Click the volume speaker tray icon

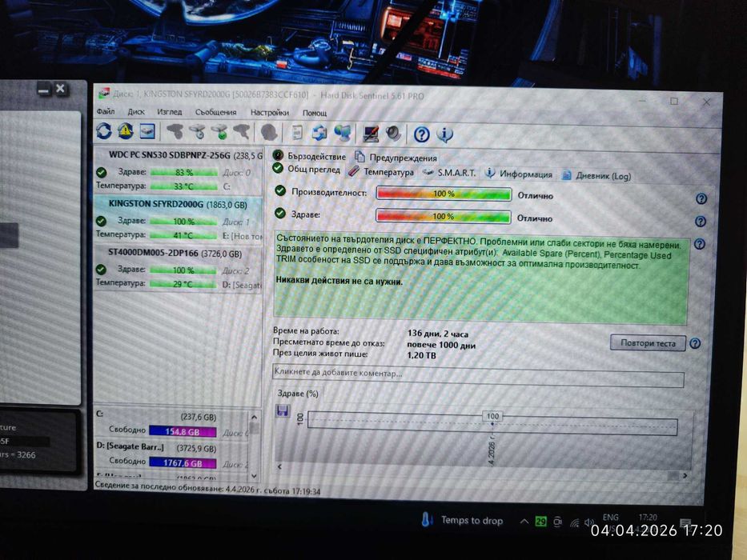[589, 523]
